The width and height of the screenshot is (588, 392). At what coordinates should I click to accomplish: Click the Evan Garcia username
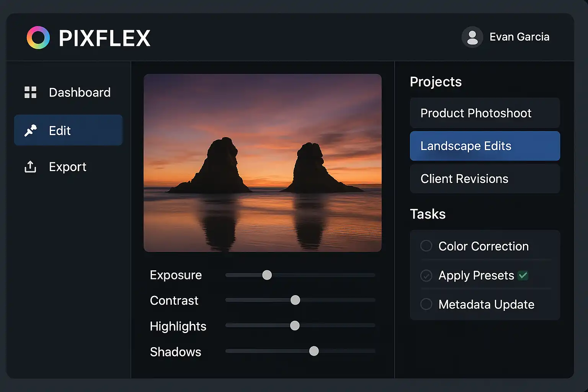519,37
